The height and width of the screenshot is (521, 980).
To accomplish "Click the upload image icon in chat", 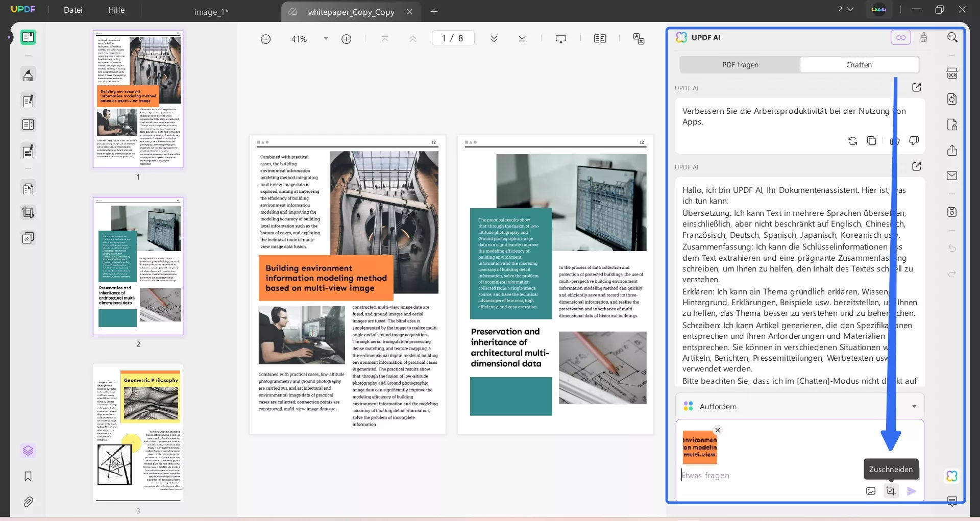I will tap(871, 491).
